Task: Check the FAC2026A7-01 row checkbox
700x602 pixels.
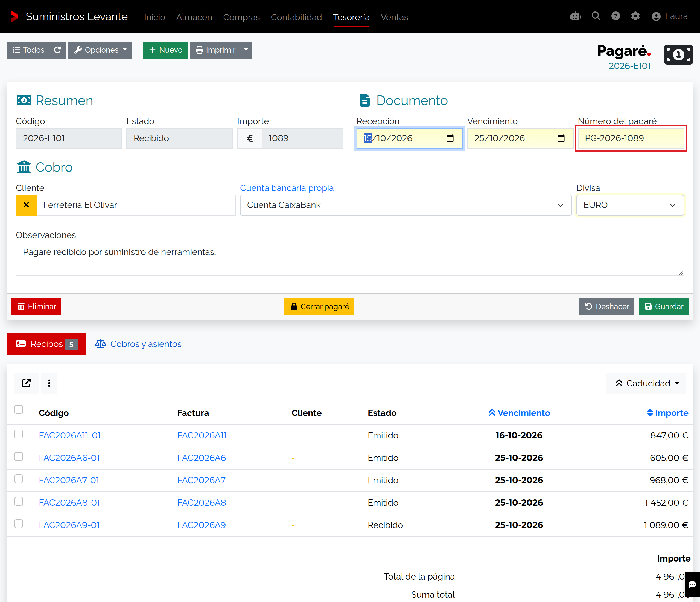Action: (x=19, y=479)
